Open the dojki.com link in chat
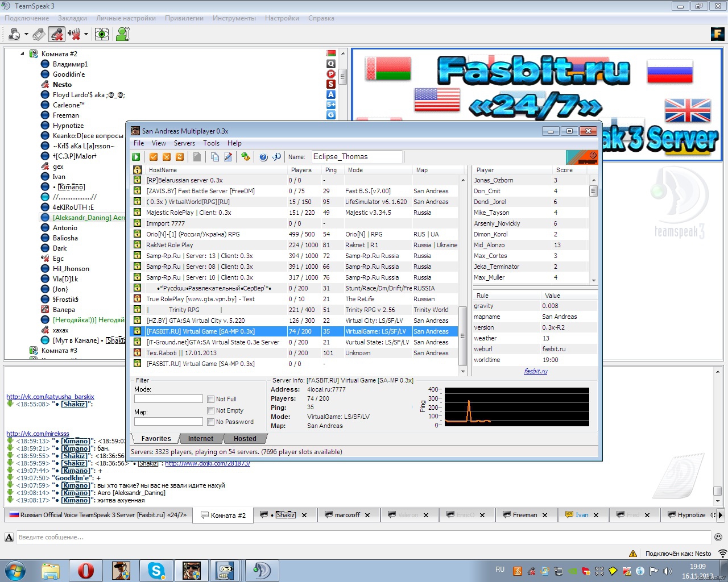The height and width of the screenshot is (582, 728). pyautogui.click(x=208, y=464)
